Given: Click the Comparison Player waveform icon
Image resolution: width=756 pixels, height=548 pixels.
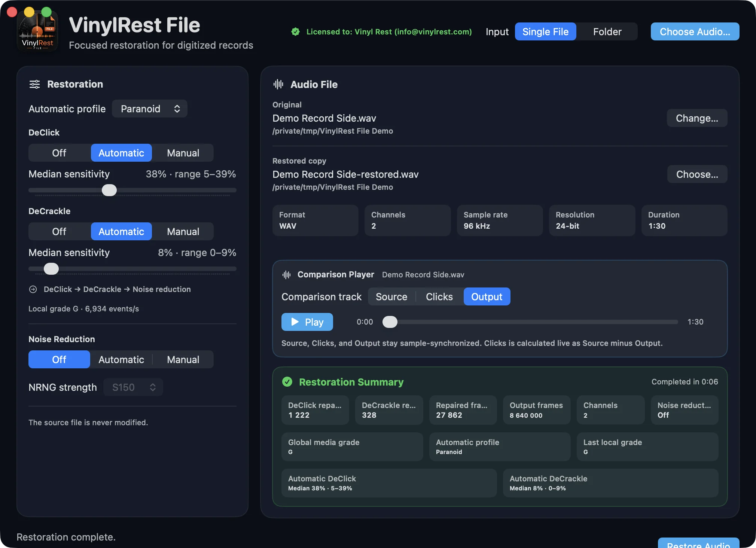Looking at the screenshot, I should point(287,275).
